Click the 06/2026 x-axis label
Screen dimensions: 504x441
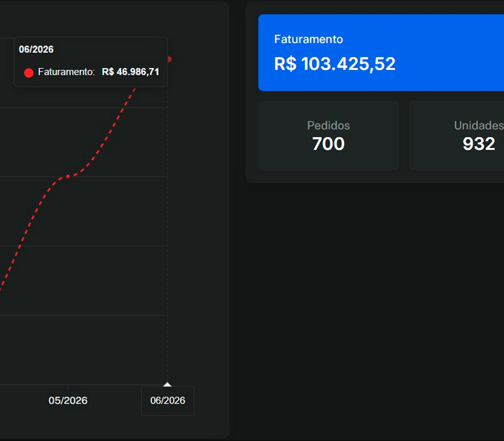coord(168,400)
